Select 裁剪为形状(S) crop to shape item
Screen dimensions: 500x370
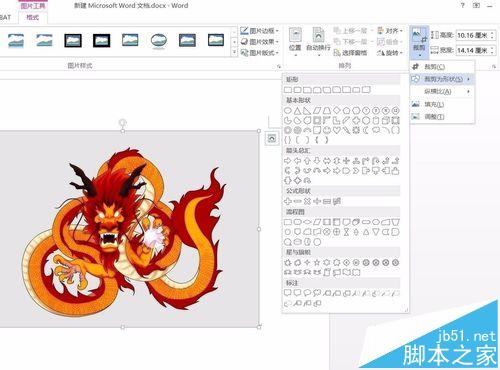(442, 79)
